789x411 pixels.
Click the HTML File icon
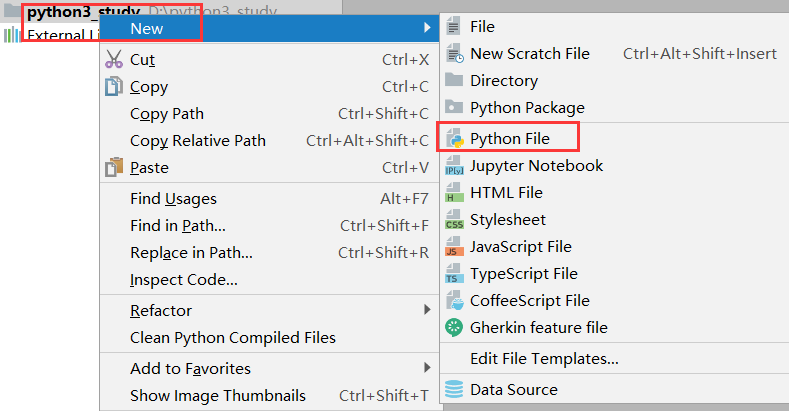pyautogui.click(x=455, y=193)
